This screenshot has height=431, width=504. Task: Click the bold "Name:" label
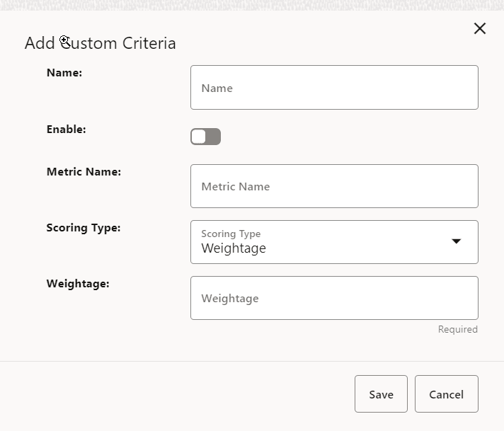(64, 72)
